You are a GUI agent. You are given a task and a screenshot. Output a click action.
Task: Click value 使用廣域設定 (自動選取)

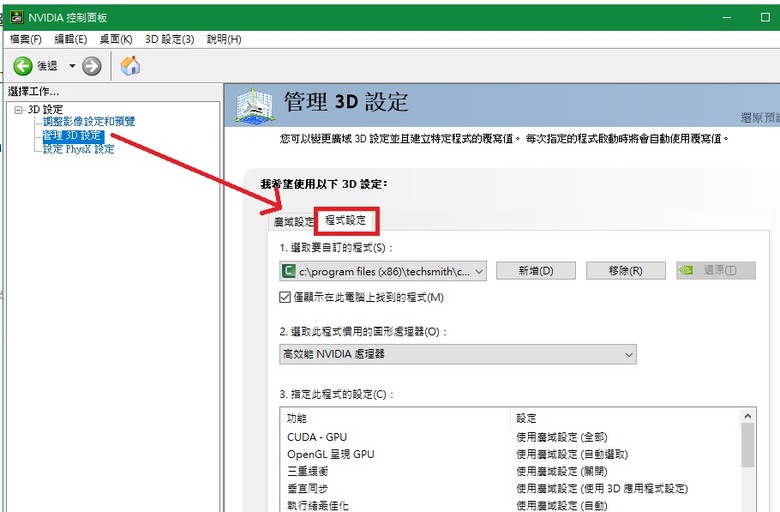(x=572, y=454)
